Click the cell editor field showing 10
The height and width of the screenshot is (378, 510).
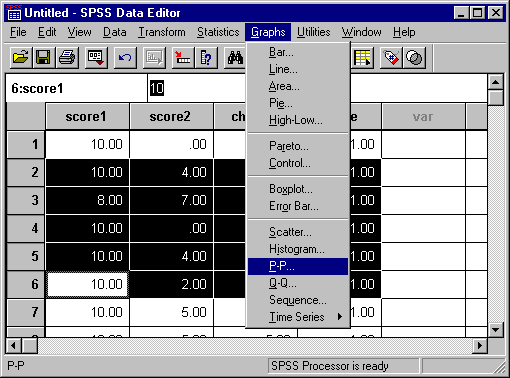click(x=196, y=88)
